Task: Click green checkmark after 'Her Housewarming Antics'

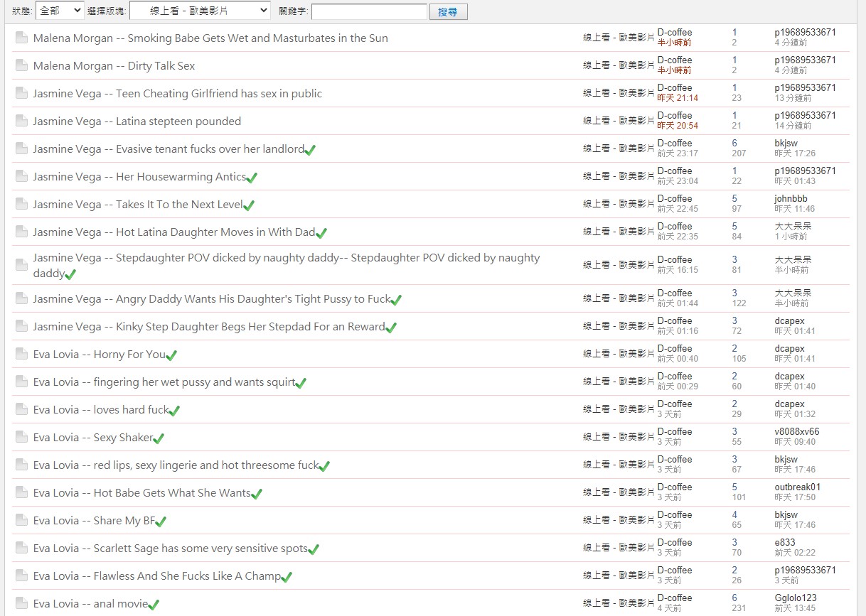Action: [x=252, y=178]
